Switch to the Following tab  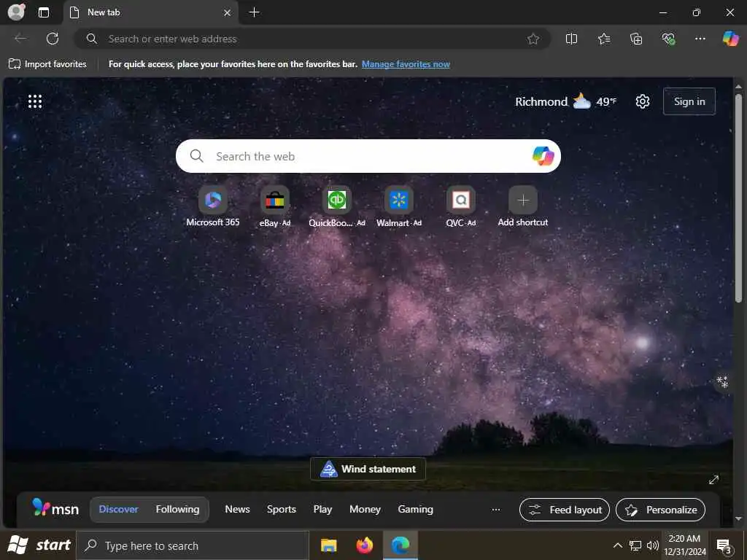[177, 509]
